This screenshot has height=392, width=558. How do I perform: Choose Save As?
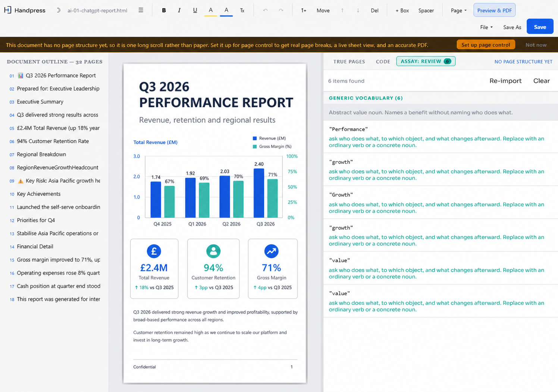click(x=512, y=27)
